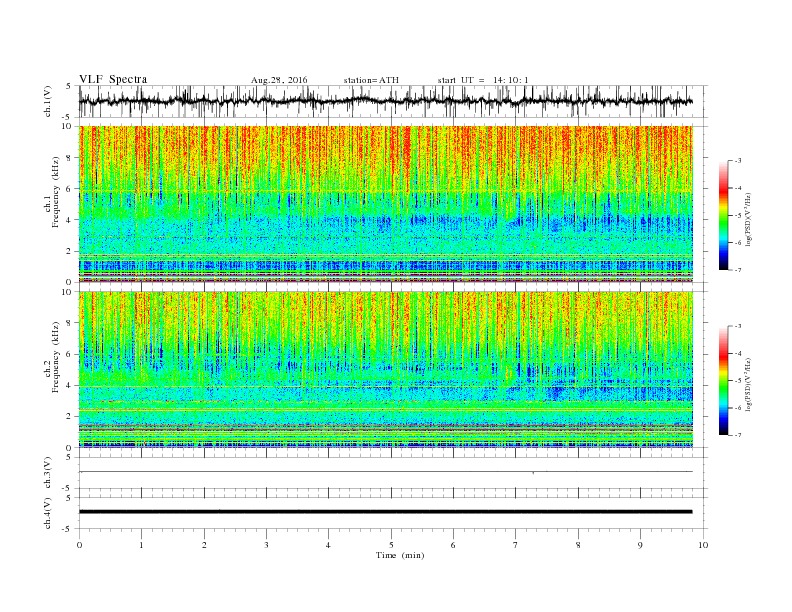Click time axis tick label "10" at bottom right

coord(703,545)
